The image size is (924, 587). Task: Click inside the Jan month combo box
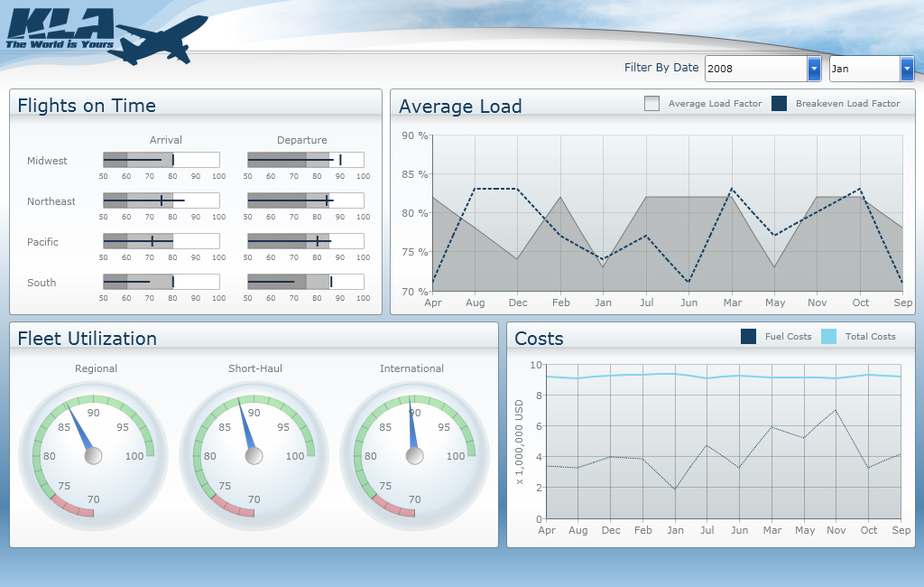click(x=864, y=69)
